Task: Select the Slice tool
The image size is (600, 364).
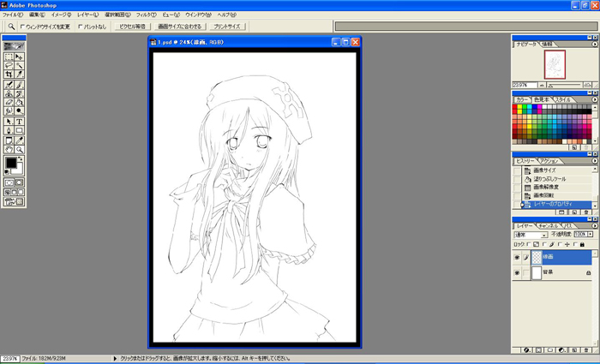Action: point(19,75)
